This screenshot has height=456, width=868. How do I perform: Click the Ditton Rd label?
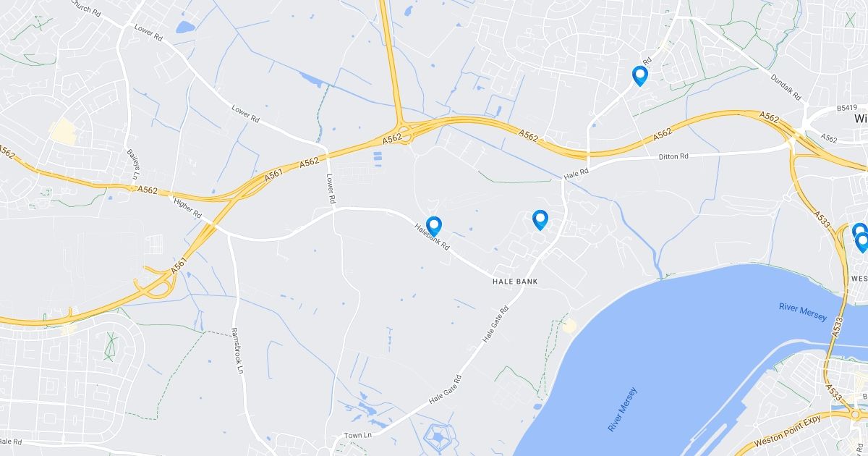(x=674, y=156)
